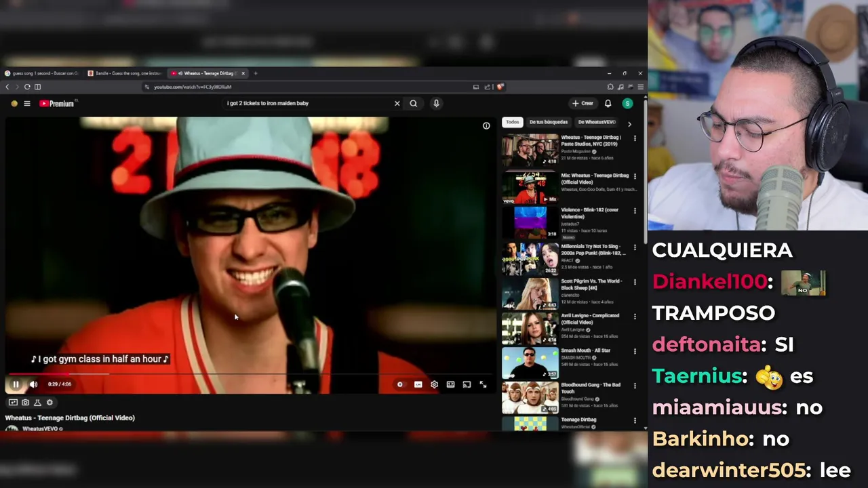This screenshot has width=868, height=488.
Task: Switch to the Bandle browser tab
Action: pos(125,73)
